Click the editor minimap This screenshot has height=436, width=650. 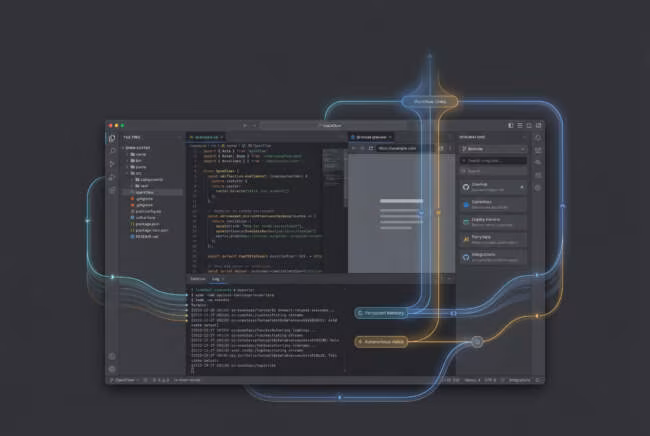click(333, 170)
